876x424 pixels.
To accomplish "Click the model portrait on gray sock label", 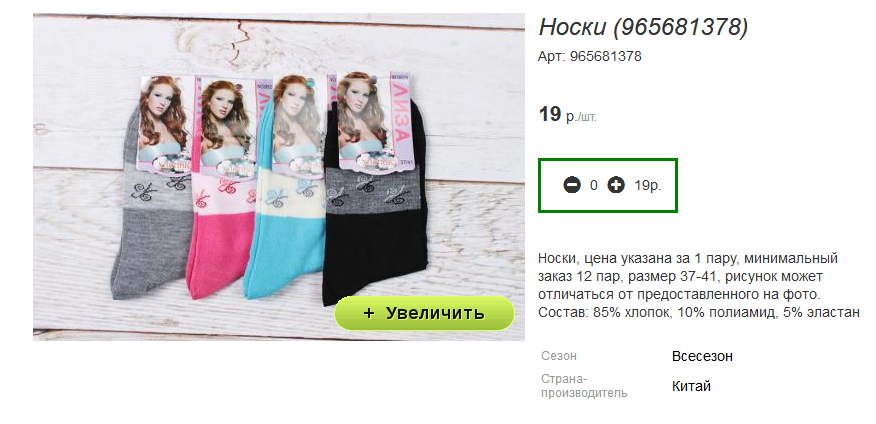I will point(162,115).
